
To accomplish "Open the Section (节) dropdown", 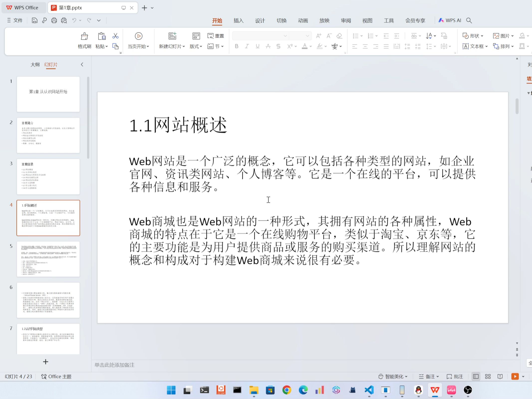I will point(216,46).
